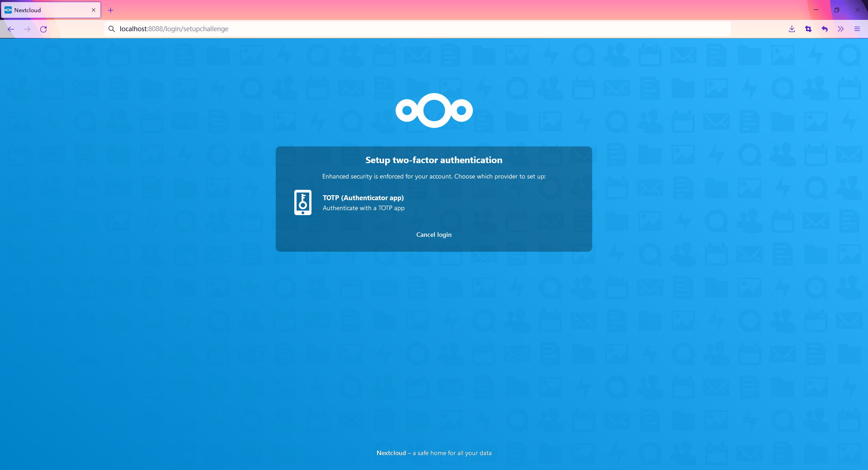Minimize the browser window
868x470 pixels.
point(816,9)
